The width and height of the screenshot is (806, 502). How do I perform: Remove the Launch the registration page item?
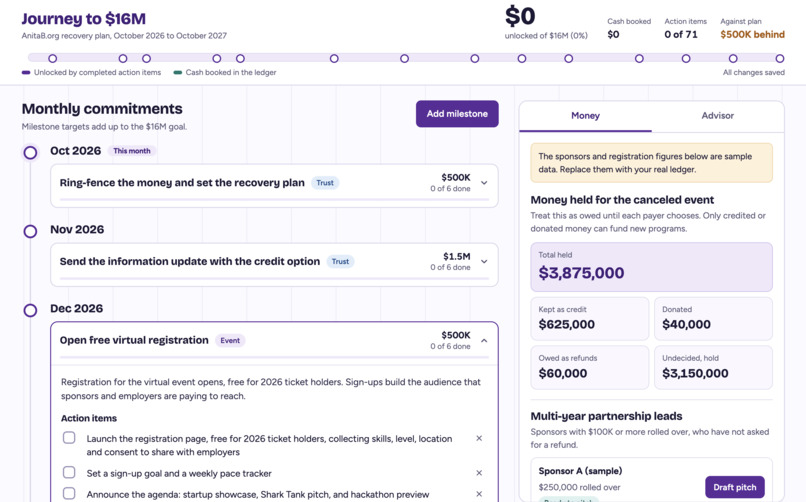[x=479, y=438]
